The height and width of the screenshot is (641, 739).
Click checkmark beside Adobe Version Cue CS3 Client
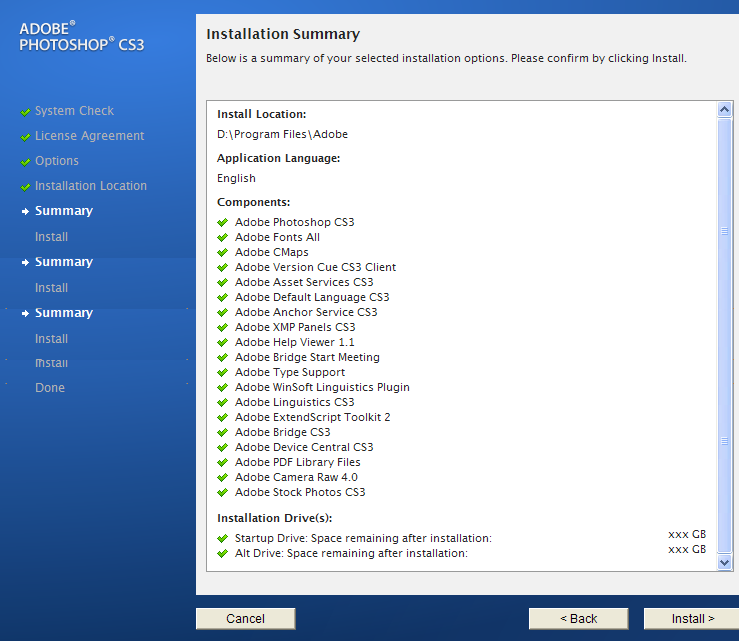[222, 267]
